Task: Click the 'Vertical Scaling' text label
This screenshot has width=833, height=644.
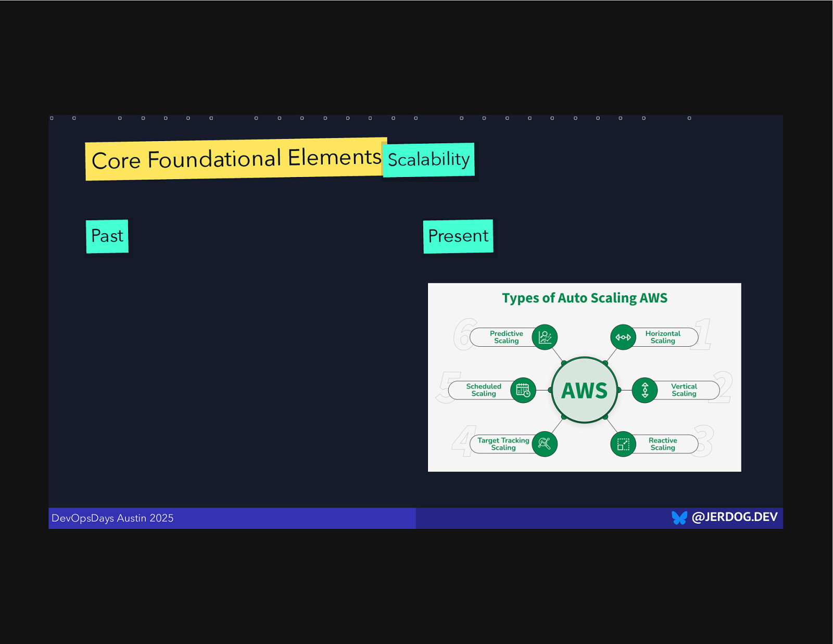Action: tap(684, 390)
